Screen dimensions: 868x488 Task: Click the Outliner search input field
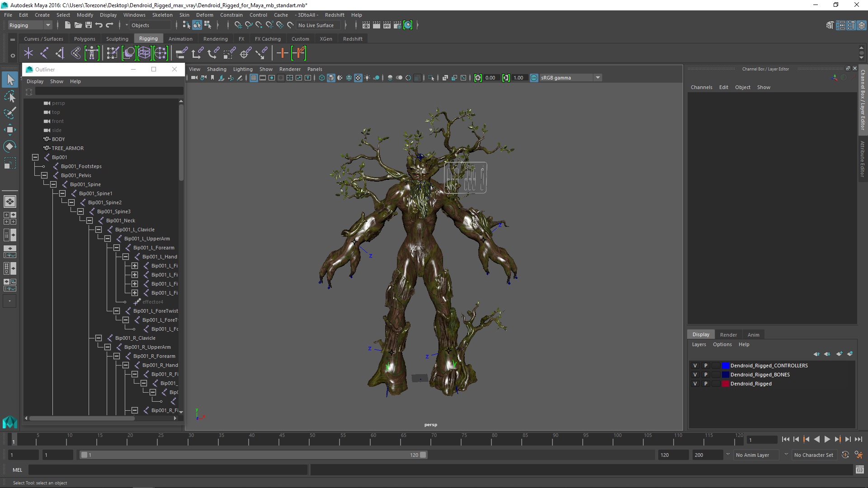109,92
